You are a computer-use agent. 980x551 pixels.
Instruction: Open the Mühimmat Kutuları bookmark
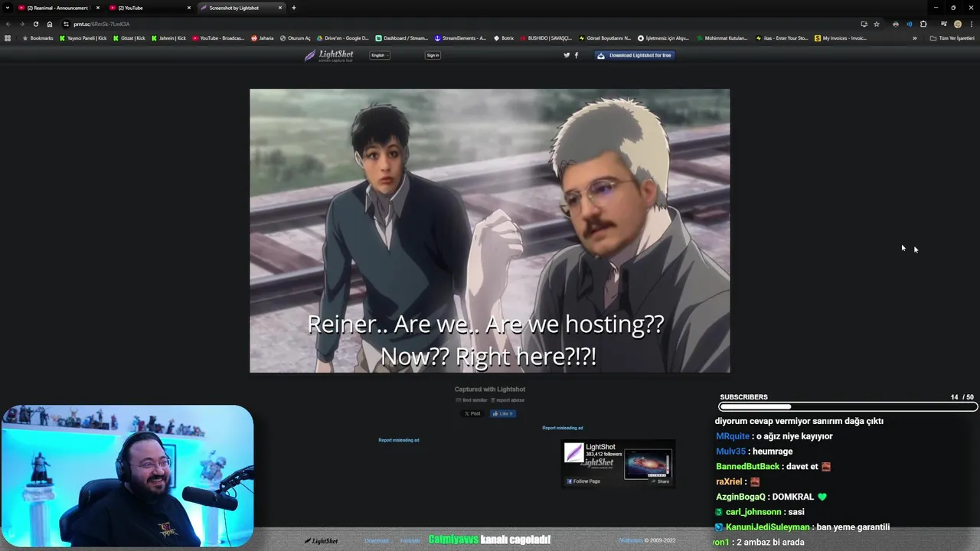coord(722,38)
